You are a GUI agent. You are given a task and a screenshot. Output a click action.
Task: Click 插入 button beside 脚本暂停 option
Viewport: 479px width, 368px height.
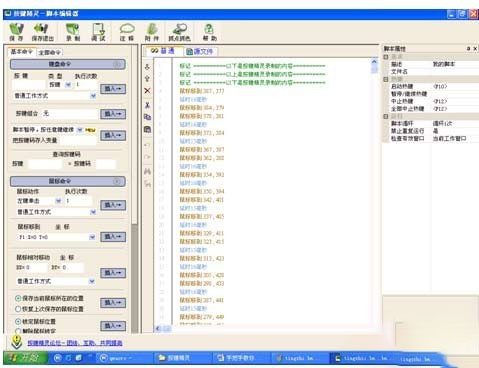[113, 135]
